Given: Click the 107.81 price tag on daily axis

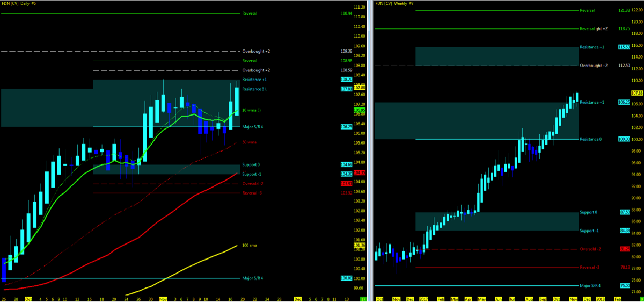Looking at the screenshot, I should (x=346, y=89).
